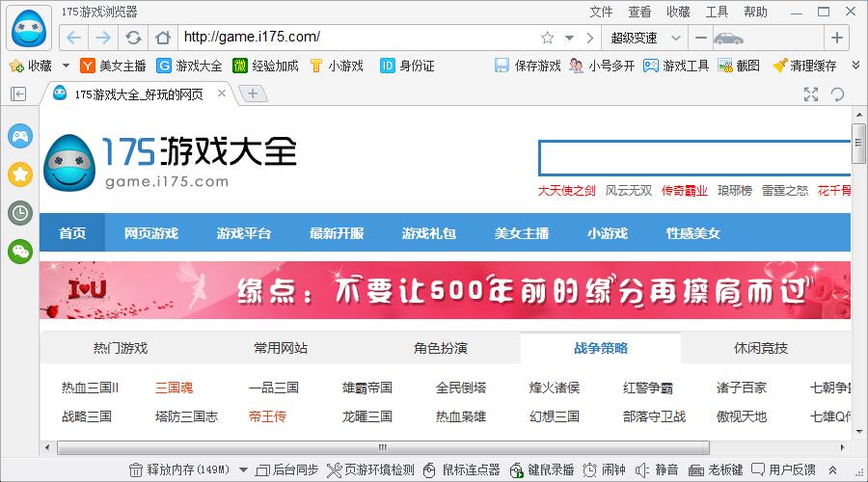Click the vertical scrollbar down arrow
Viewport: 868px width, 482px height.
point(858,432)
